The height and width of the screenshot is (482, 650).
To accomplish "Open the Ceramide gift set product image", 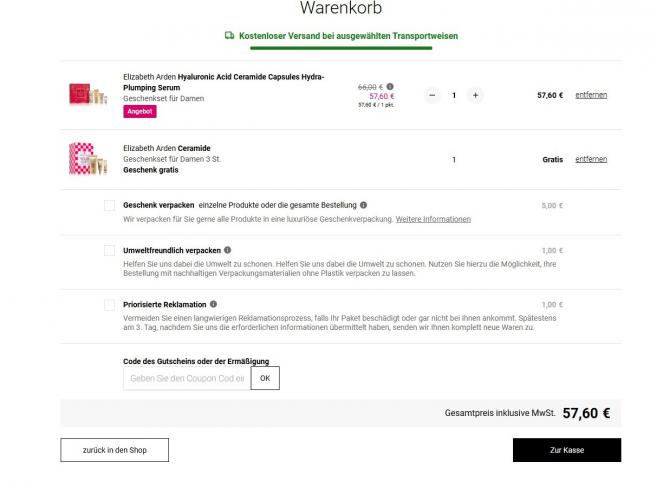I will (88, 159).
